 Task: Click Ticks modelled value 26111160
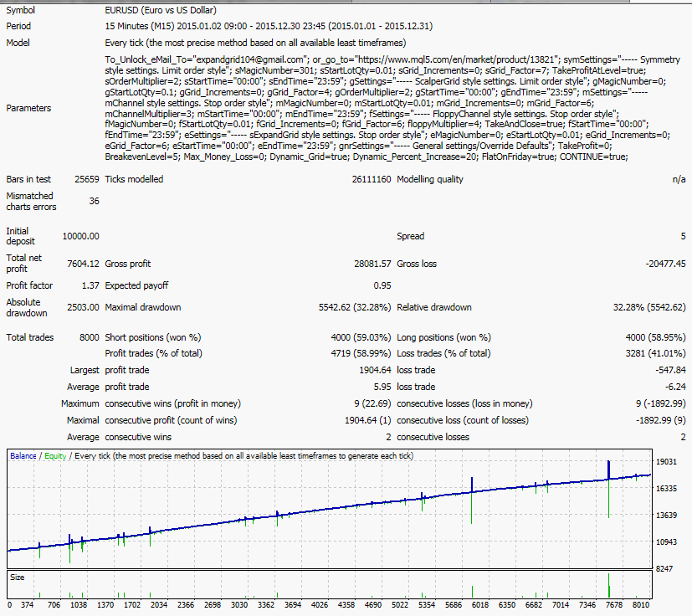pos(372,179)
